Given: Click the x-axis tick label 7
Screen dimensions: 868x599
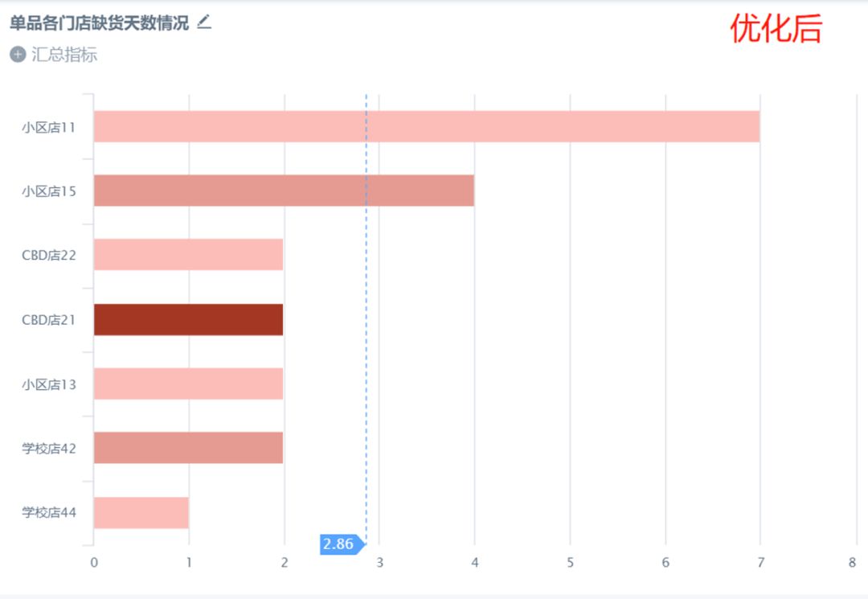Looking at the screenshot, I should coord(760,563).
